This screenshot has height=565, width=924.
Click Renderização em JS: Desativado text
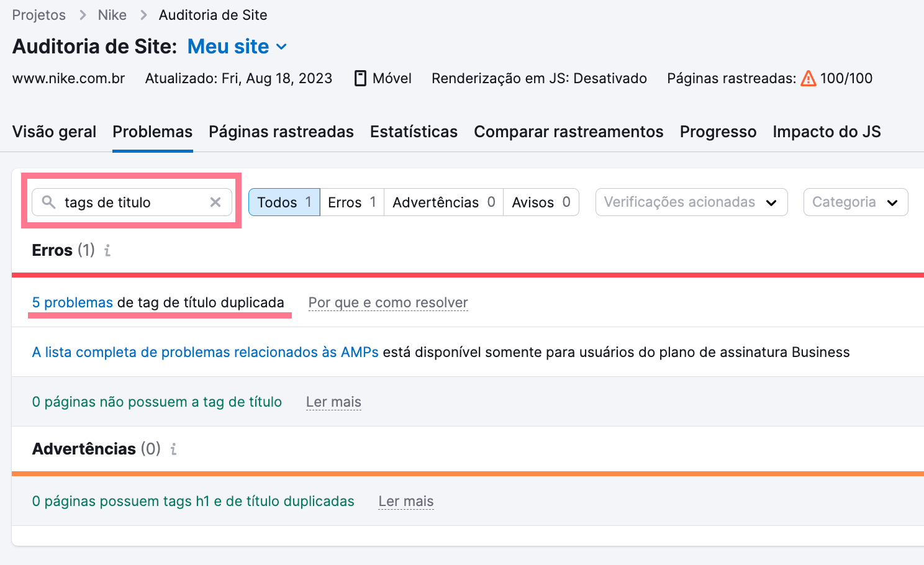(540, 78)
